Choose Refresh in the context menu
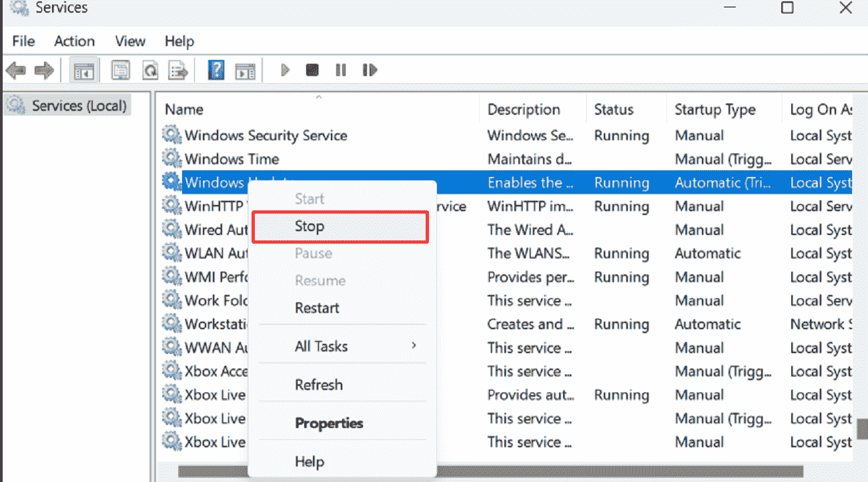 pos(342,385)
